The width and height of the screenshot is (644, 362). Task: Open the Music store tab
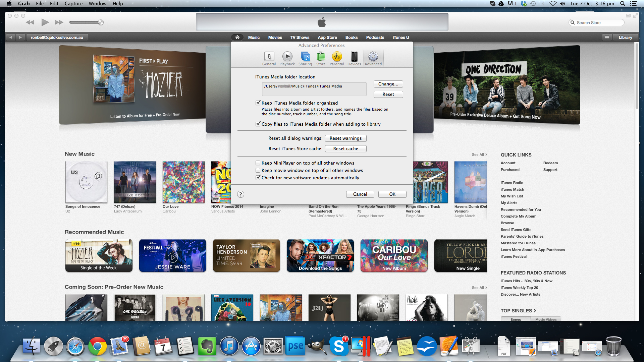tap(254, 37)
